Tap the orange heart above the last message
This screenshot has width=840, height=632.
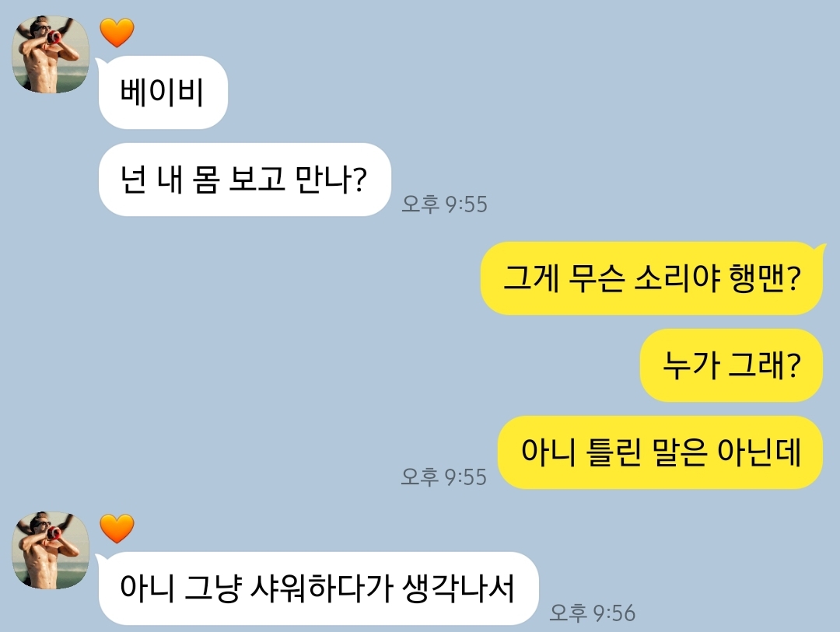click(x=117, y=529)
